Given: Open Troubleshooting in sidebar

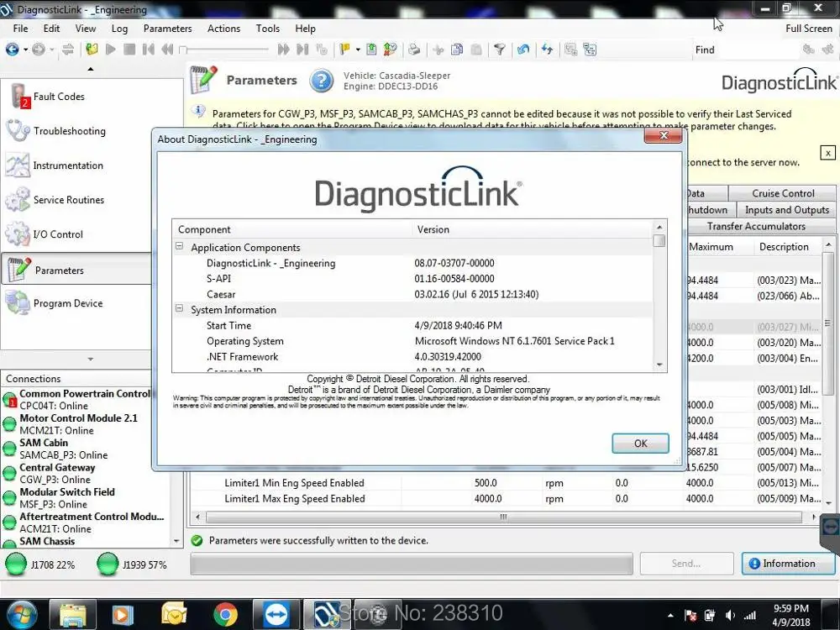Looking at the screenshot, I should tap(69, 131).
